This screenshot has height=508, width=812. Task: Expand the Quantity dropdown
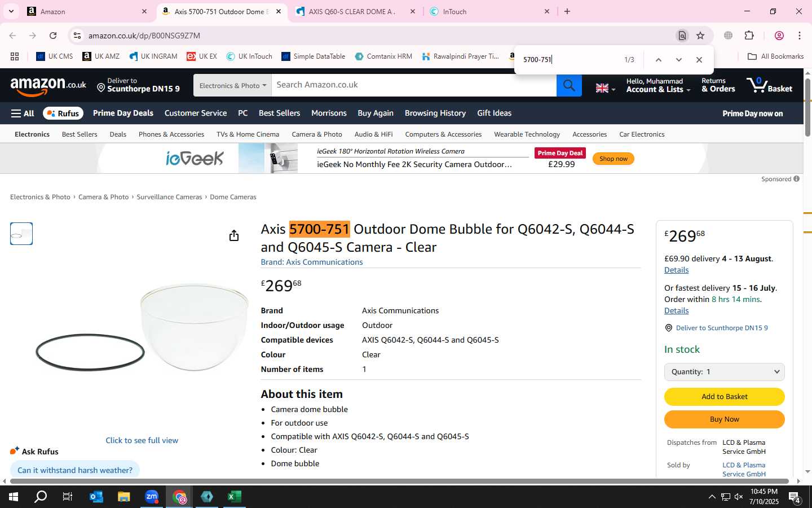(x=724, y=372)
